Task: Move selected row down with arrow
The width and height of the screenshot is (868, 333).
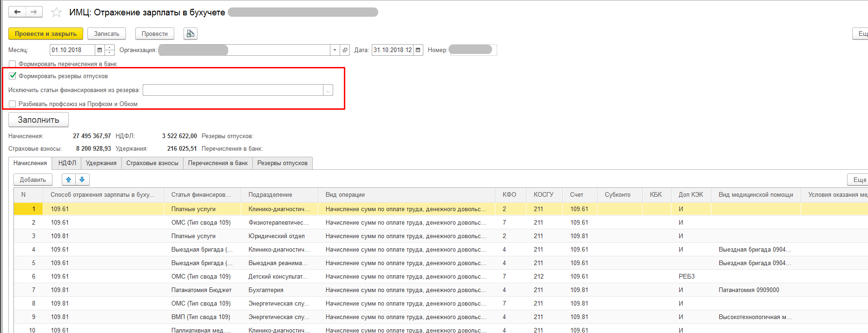Action: click(82, 180)
